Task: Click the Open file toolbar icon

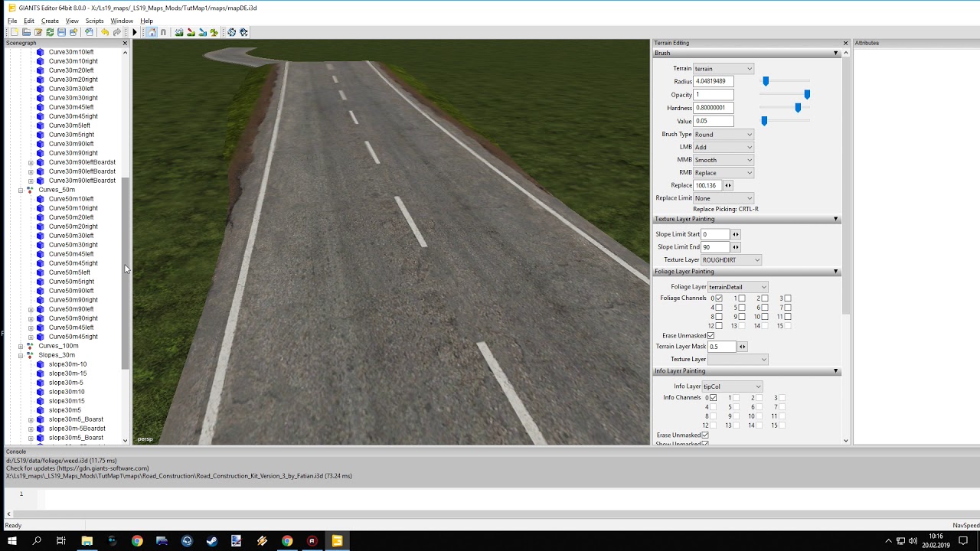Action: [x=26, y=32]
